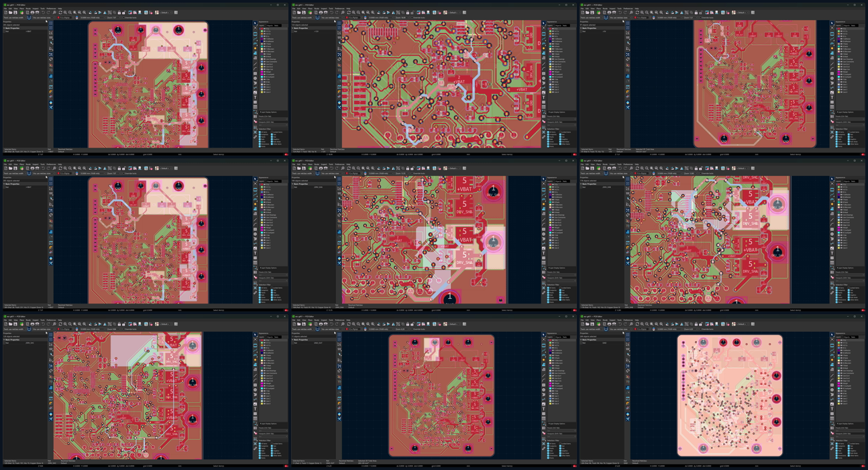Open F.Cu active layer dropdown in top-right window
This screenshot has height=470, width=868.
tap(643, 17)
